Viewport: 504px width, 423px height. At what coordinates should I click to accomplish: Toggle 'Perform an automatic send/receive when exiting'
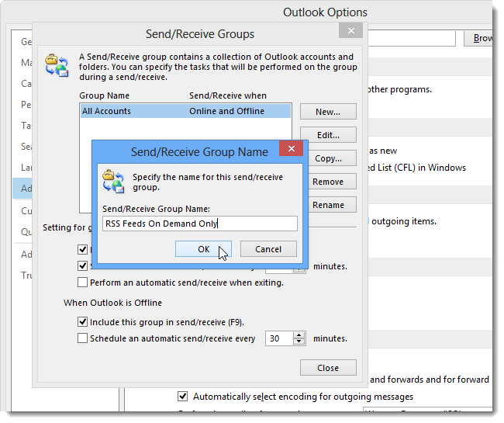[x=83, y=283]
